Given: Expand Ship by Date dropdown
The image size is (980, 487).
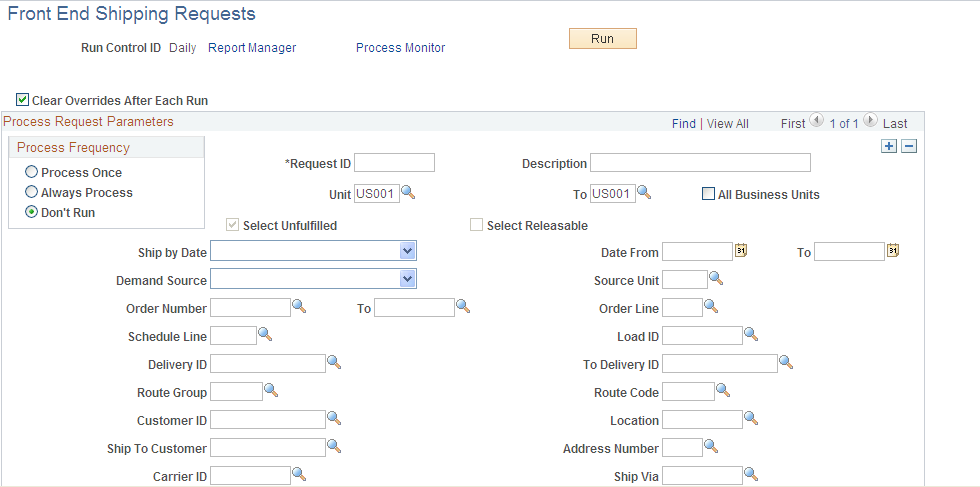Looking at the screenshot, I should click(408, 251).
